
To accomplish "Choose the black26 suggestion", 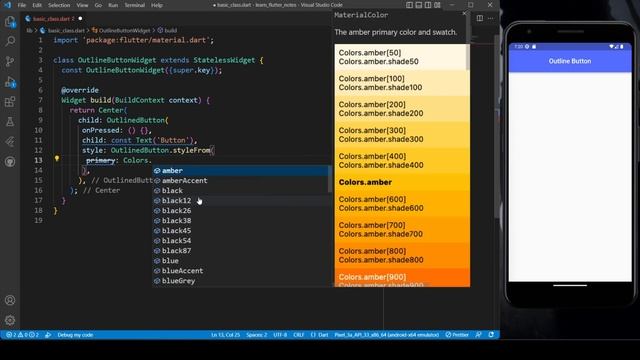I will click(x=241, y=211).
